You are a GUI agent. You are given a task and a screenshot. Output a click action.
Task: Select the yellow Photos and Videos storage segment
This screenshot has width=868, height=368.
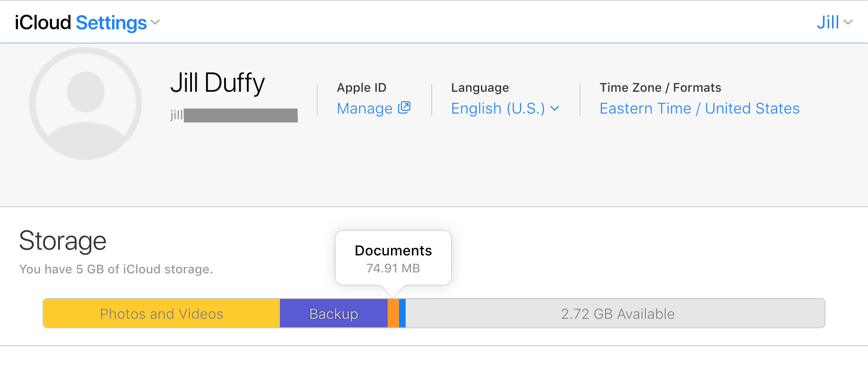pos(162,313)
